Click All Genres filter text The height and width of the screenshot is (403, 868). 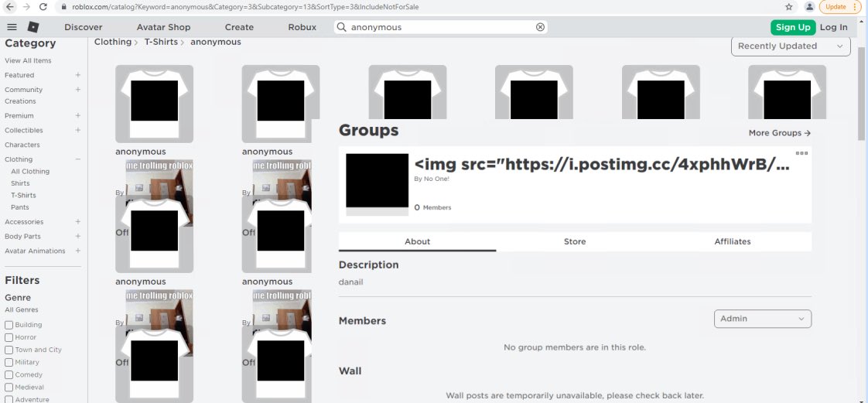[x=22, y=309]
